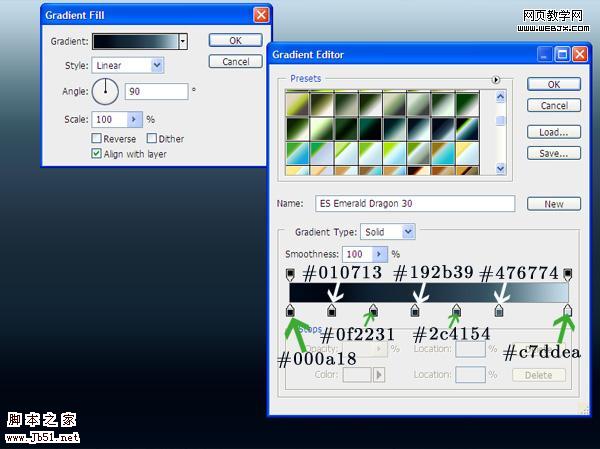
Task: Click Cancel in the Gradient Fill dialog
Action: click(x=235, y=62)
